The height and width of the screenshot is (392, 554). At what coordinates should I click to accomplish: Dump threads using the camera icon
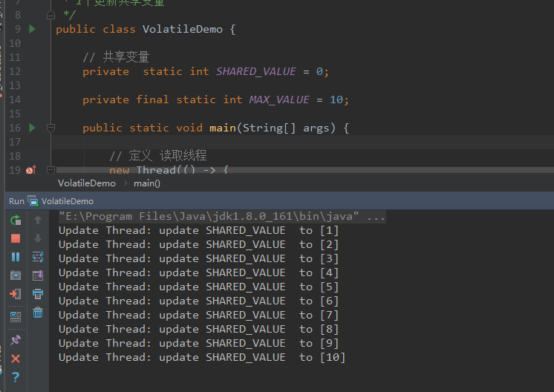click(16, 275)
